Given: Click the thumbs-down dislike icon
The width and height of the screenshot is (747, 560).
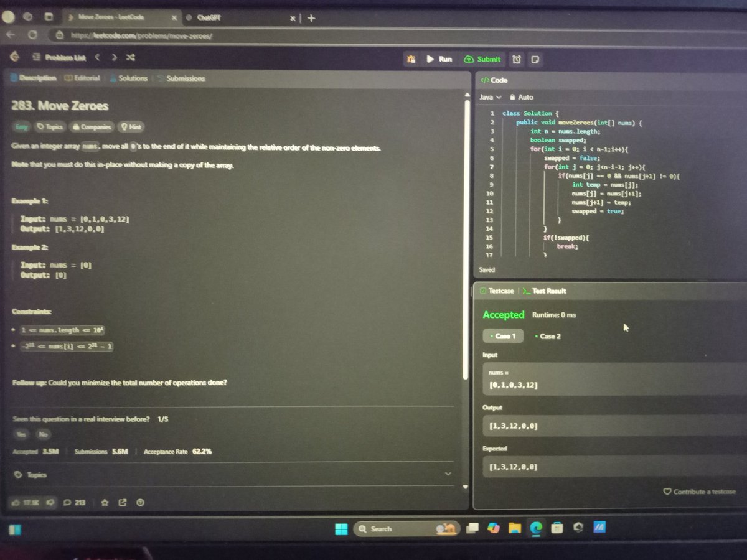Looking at the screenshot, I should [50, 503].
